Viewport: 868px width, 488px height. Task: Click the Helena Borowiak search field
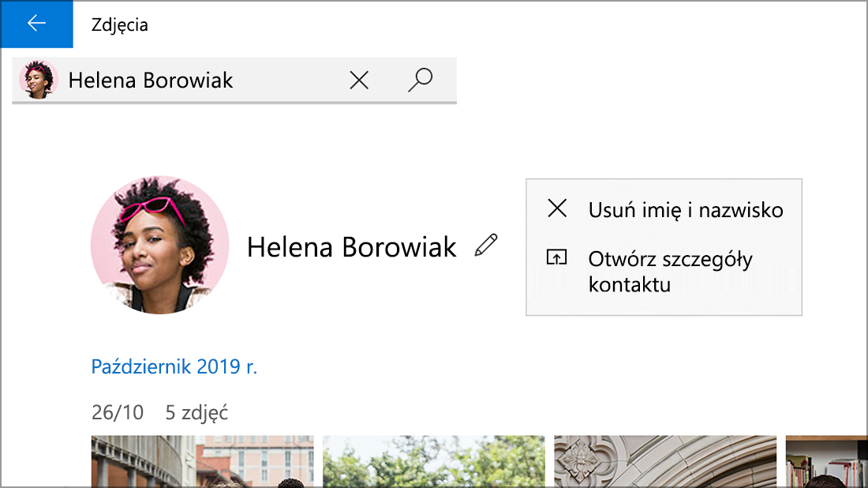pos(234,81)
